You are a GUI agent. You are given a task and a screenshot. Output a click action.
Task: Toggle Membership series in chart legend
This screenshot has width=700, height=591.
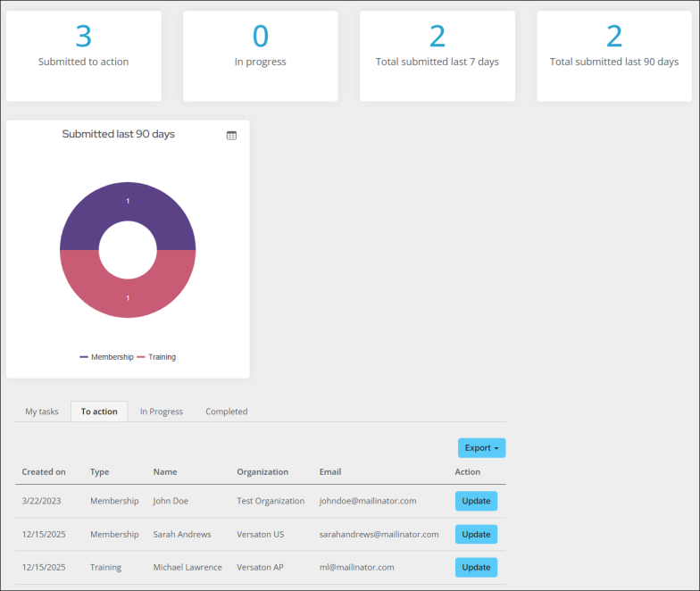pos(107,357)
